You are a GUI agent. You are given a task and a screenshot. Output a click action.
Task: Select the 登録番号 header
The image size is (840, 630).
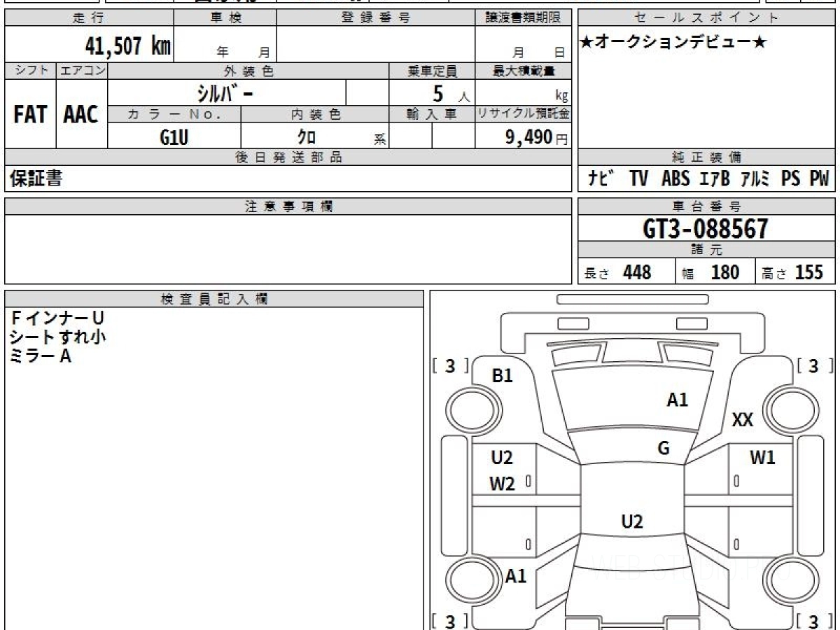pos(376,18)
